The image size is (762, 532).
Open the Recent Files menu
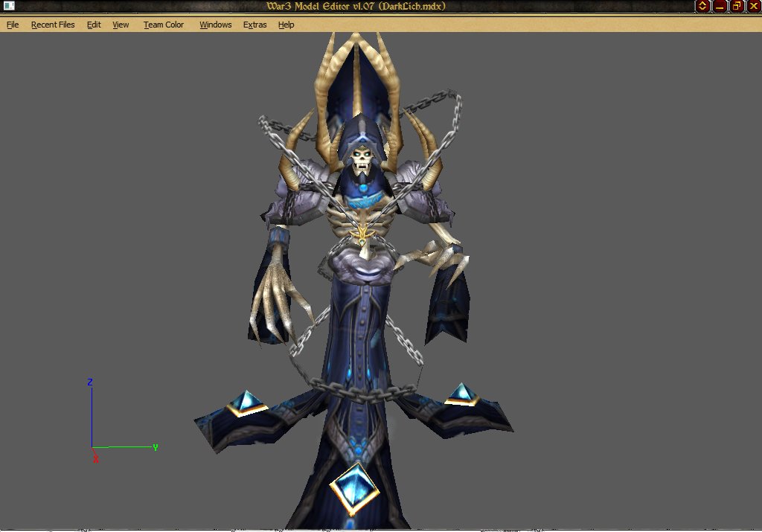click(53, 25)
